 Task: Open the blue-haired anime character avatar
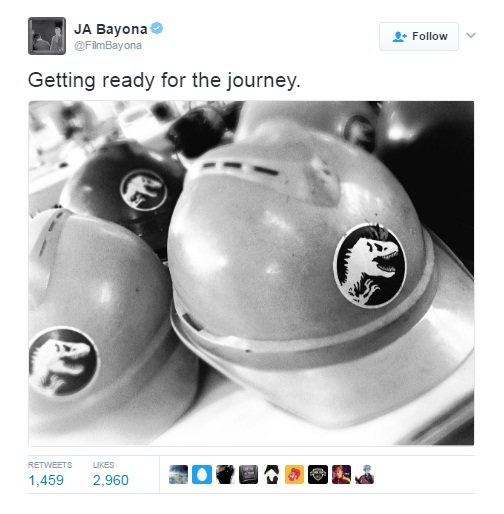[364, 474]
